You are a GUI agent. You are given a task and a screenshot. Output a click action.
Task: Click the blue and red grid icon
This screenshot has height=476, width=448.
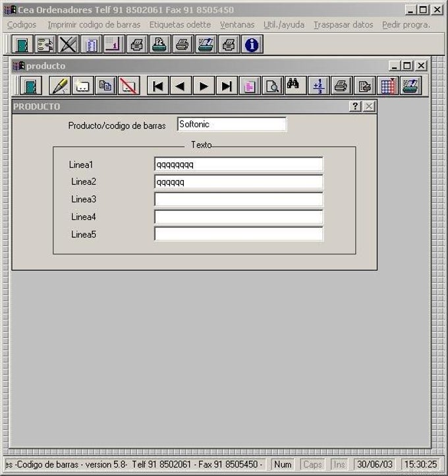[x=387, y=86]
